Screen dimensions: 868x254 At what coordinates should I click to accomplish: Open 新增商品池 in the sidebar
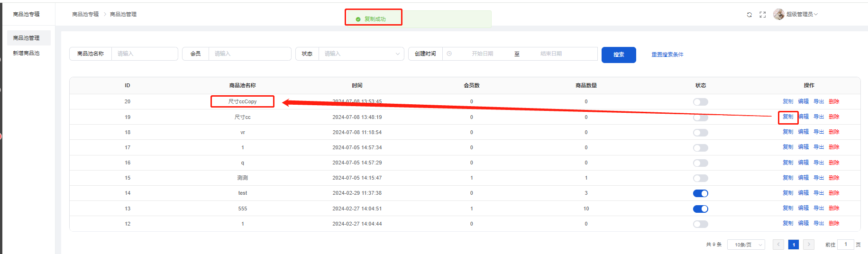pyautogui.click(x=27, y=53)
